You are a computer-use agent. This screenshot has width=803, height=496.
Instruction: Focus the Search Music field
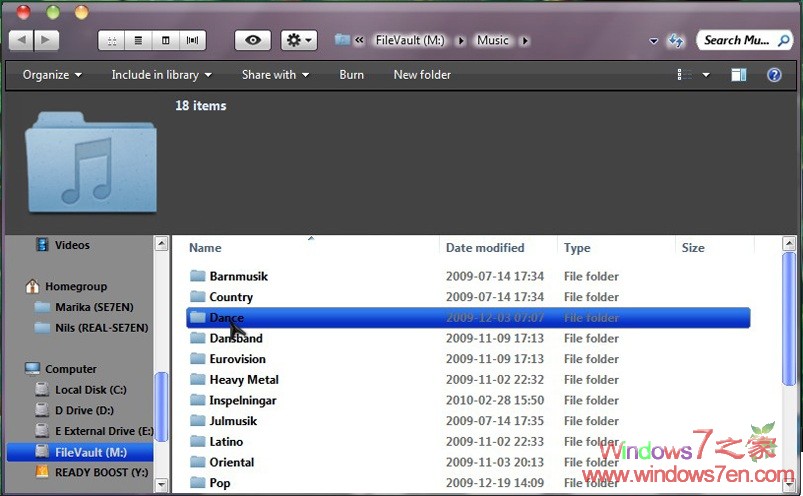(x=736, y=40)
